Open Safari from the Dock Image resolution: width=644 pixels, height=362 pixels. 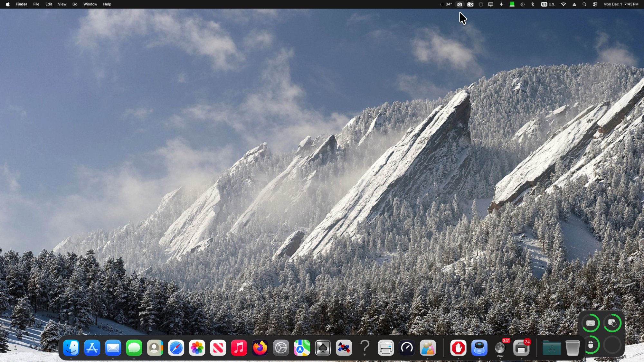point(176,348)
